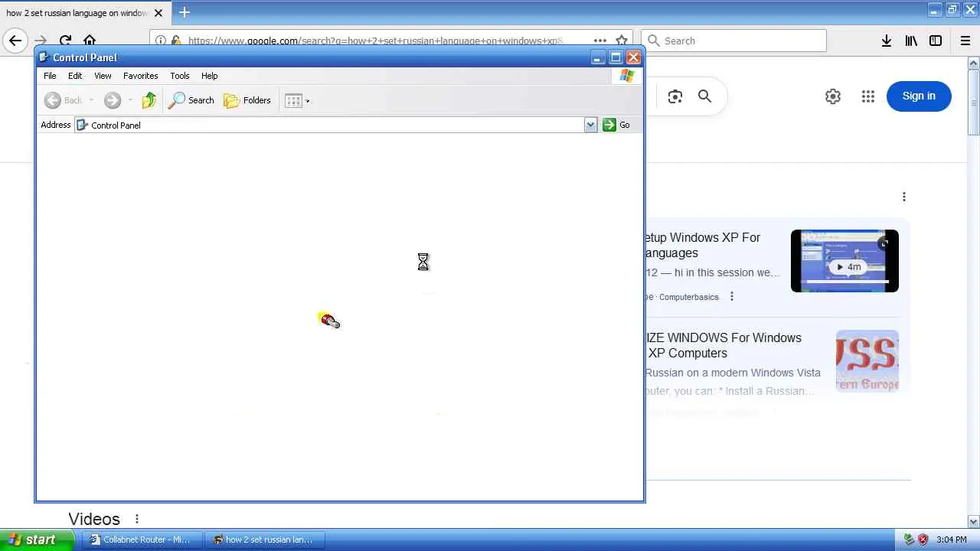980x551 pixels.
Task: Click the green Forward arrow in Control Panel
Action: point(113,100)
